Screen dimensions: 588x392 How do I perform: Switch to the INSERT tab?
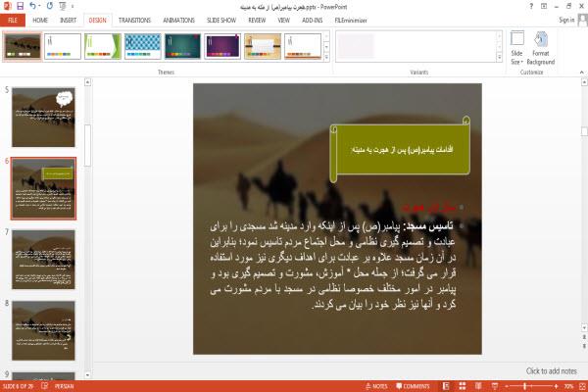coord(68,21)
